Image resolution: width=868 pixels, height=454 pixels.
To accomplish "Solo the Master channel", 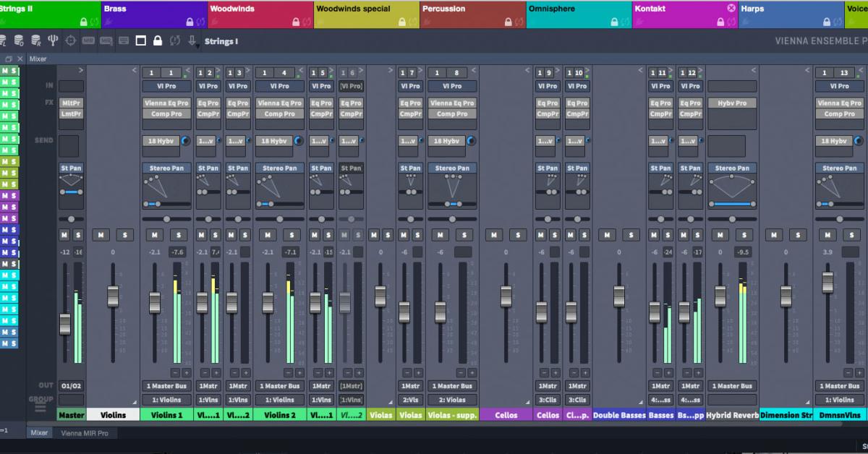I will tap(77, 235).
